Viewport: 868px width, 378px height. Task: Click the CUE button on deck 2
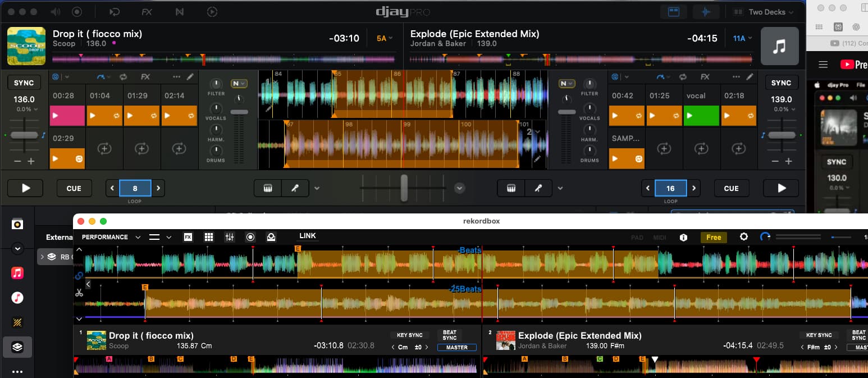(x=731, y=188)
